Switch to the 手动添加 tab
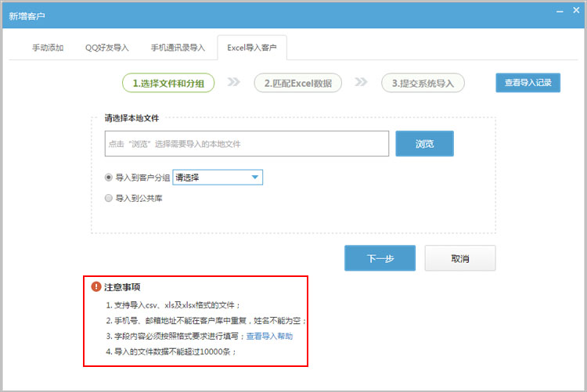Screen dimensions: 587x392 tap(48, 48)
